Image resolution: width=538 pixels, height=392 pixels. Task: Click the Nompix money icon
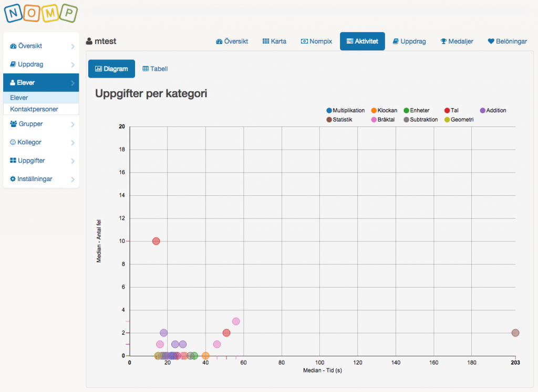(304, 41)
